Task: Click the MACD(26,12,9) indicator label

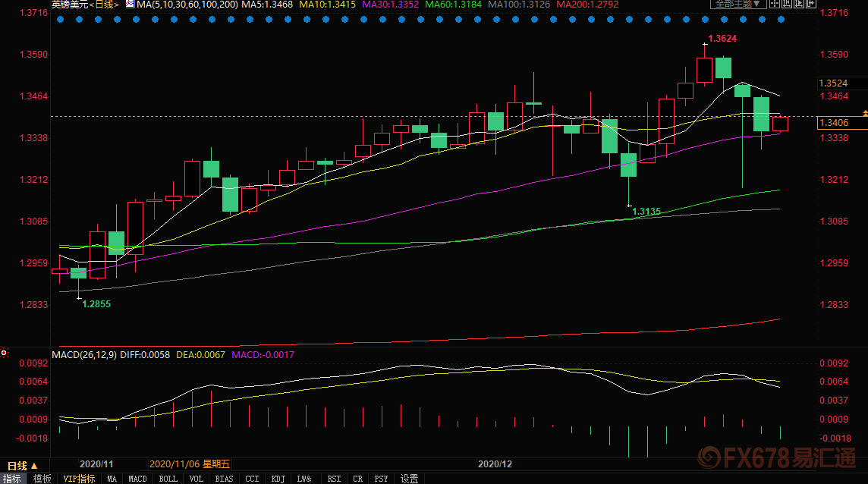Action: tap(84, 355)
